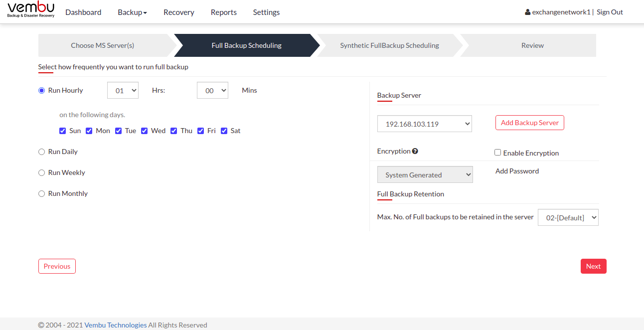Click the Previous button
Screen dimensions: 644x330
point(57,266)
